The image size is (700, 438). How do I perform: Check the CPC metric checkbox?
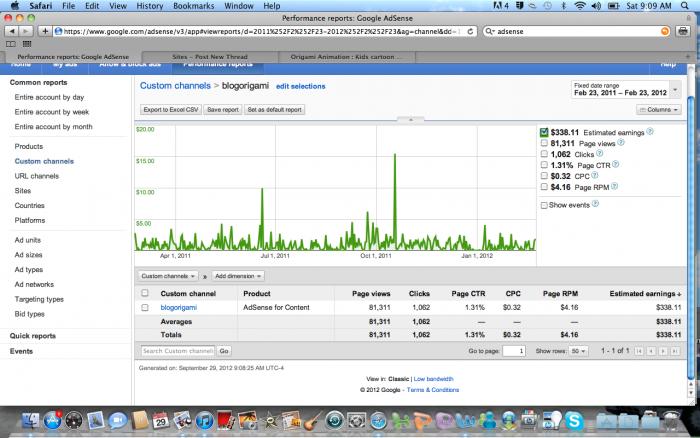click(544, 176)
